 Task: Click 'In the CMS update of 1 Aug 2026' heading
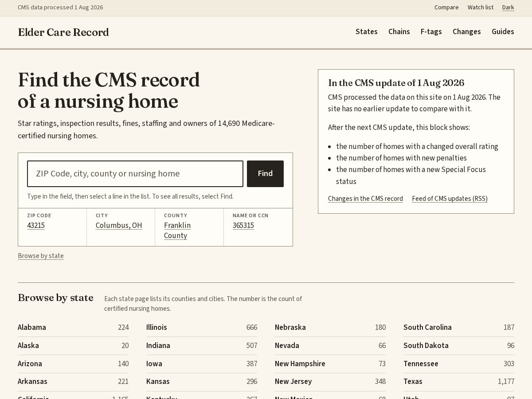click(396, 83)
